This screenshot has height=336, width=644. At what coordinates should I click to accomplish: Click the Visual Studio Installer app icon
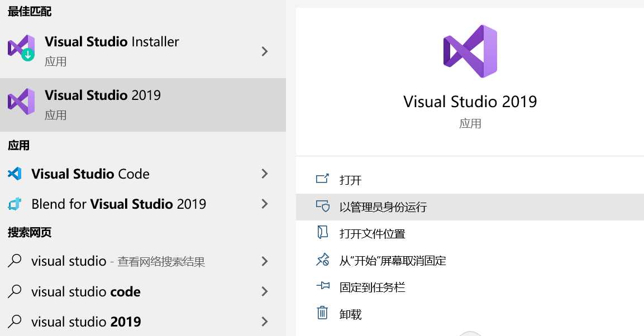coord(21,47)
